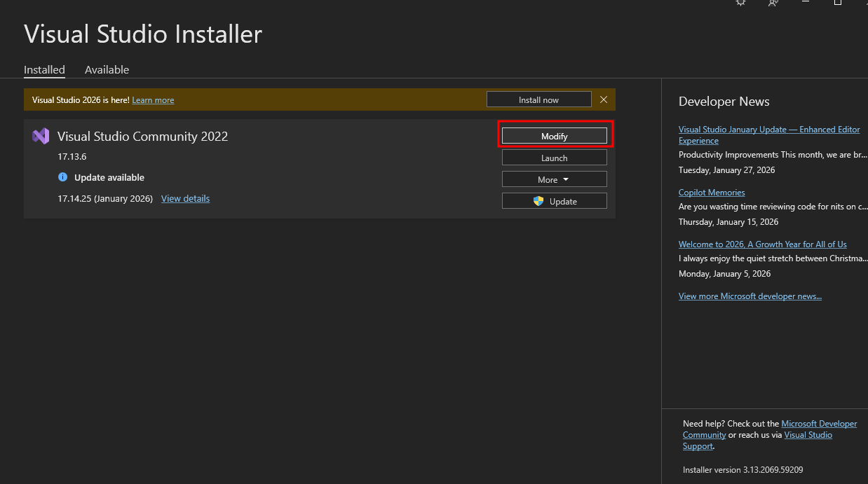Click the shield icon on the Update button
Image resolution: width=868 pixels, height=484 pixels.
[538, 201]
